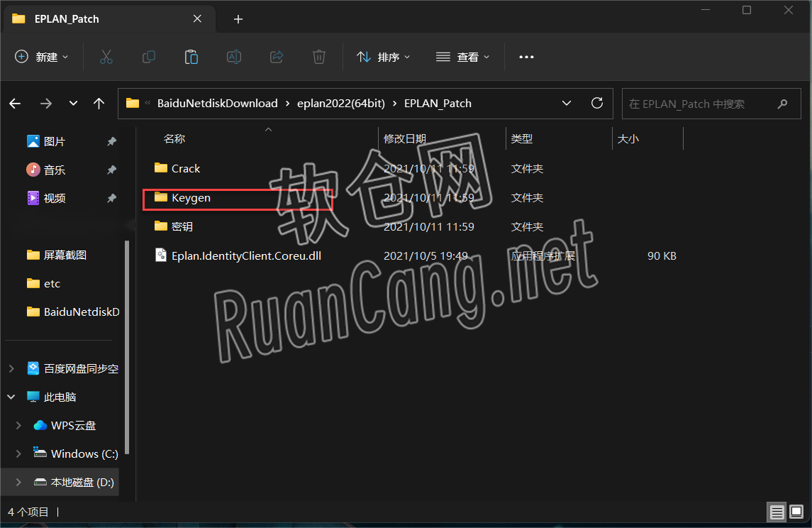Image resolution: width=812 pixels, height=528 pixels.
Task: Open the Keygen folder
Action: (x=191, y=198)
